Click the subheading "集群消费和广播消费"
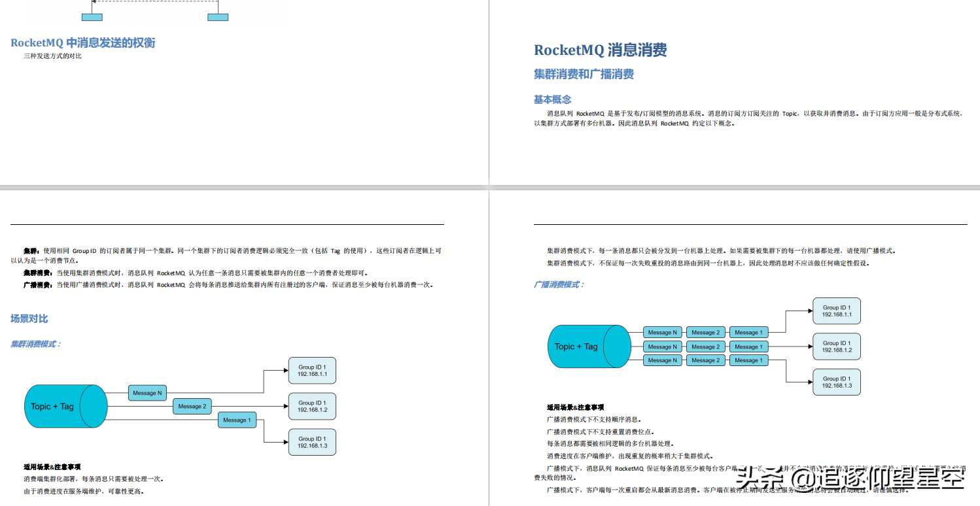This screenshot has height=506, width=980. click(x=584, y=74)
